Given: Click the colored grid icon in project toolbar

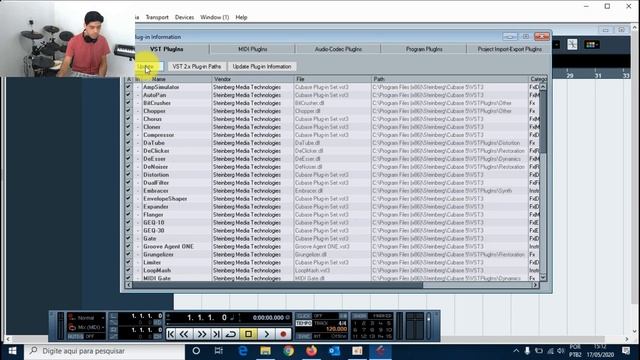Looking at the screenshot, I should [591, 44].
